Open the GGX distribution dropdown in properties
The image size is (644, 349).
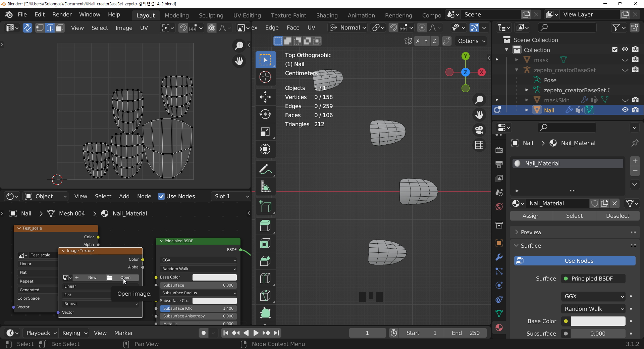pos(593,296)
